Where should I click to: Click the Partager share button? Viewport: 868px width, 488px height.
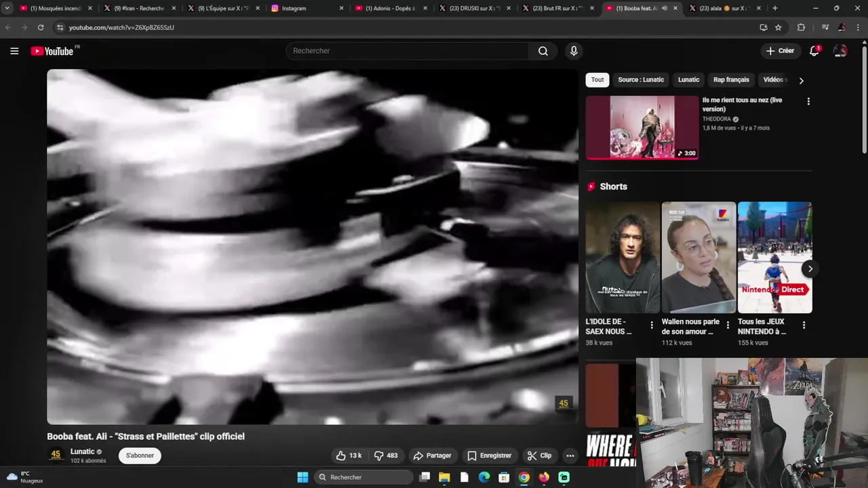coord(432,455)
